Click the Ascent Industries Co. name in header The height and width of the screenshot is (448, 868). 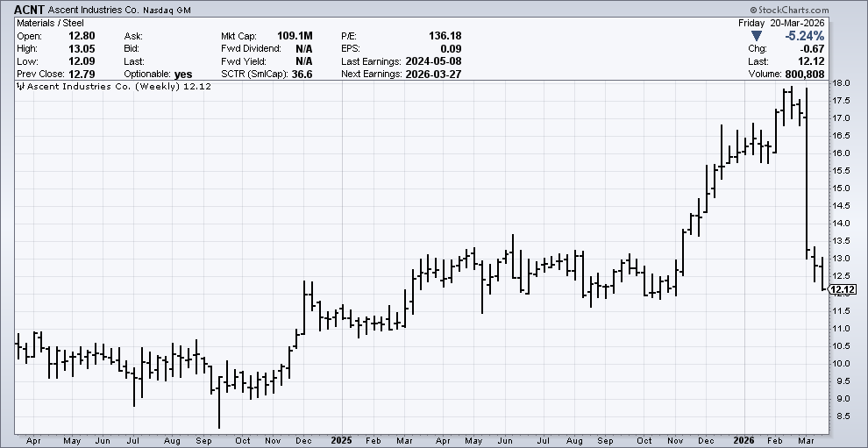tap(94, 10)
